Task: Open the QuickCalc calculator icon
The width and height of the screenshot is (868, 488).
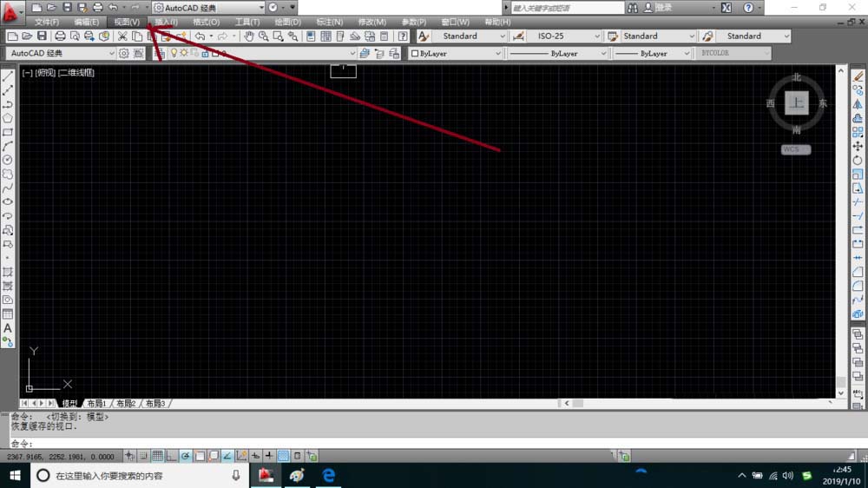Action: (x=385, y=36)
